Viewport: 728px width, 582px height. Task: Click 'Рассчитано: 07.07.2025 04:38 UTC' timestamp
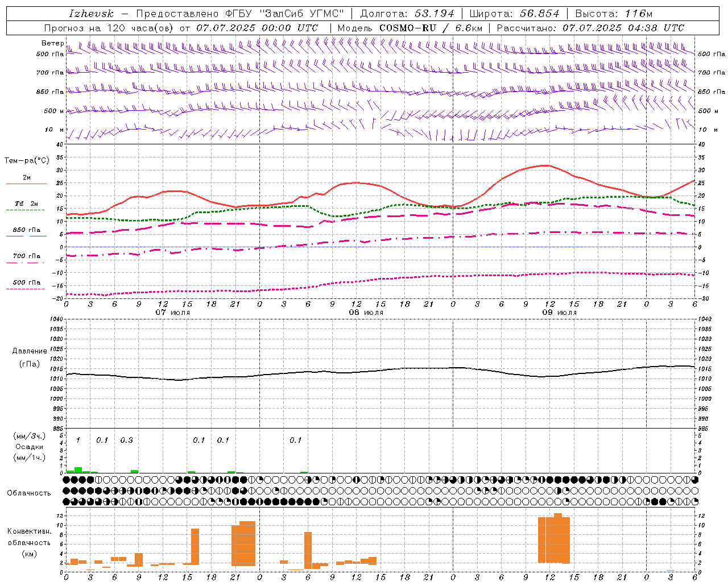pos(590,28)
